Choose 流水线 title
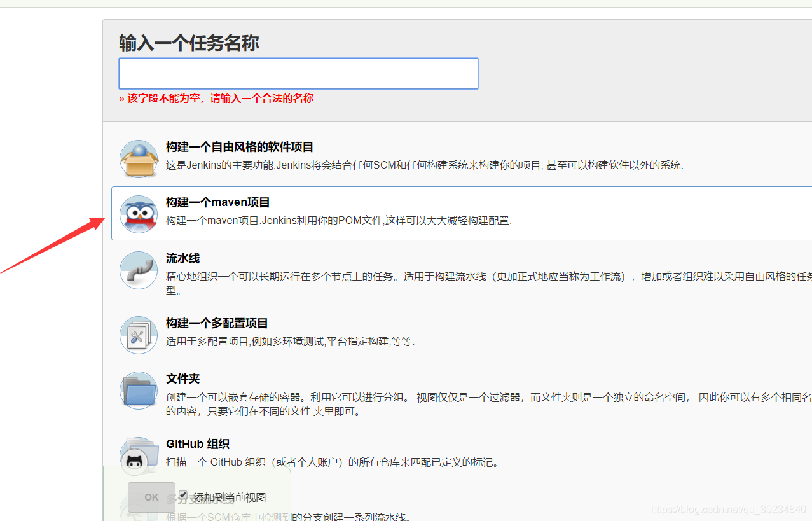 coord(183,258)
